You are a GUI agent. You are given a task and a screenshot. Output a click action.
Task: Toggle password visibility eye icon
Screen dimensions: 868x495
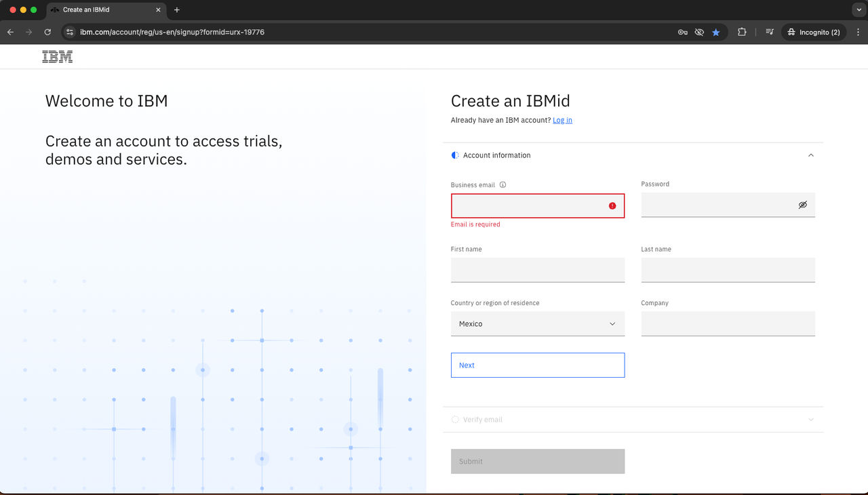(x=803, y=205)
